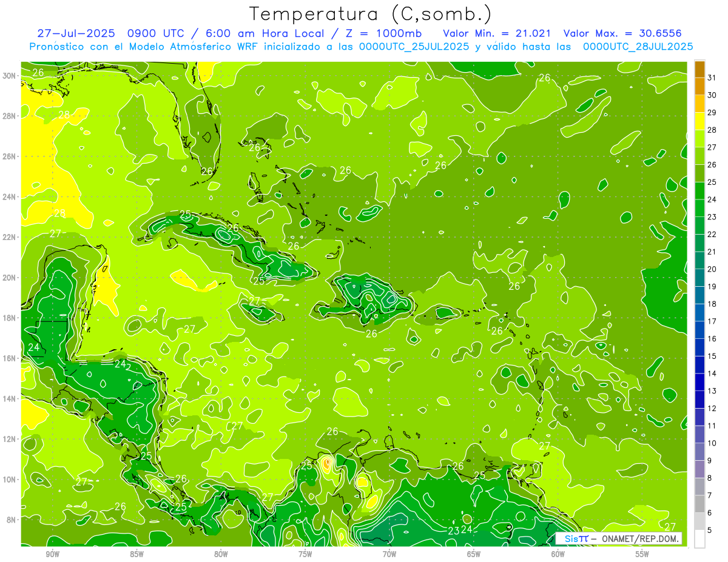Click legend value "7" on color scale
Screen dimensions: 728x562
tap(710, 495)
